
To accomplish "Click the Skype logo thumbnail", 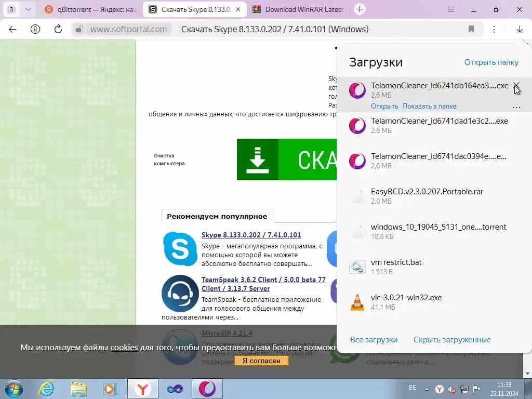I will click(180, 249).
